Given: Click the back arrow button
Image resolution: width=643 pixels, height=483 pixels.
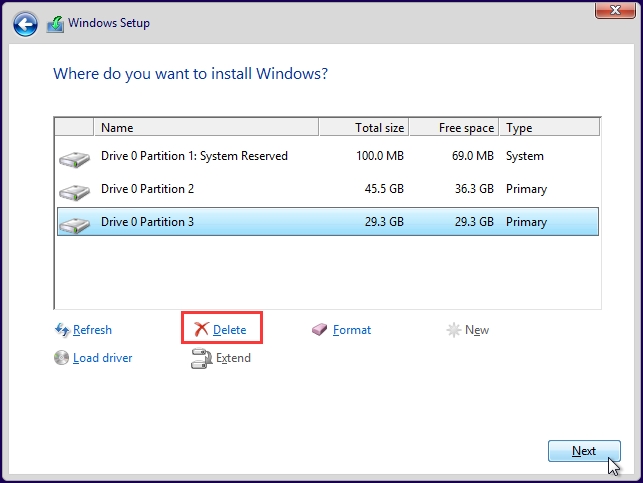Looking at the screenshot, I should (27, 22).
